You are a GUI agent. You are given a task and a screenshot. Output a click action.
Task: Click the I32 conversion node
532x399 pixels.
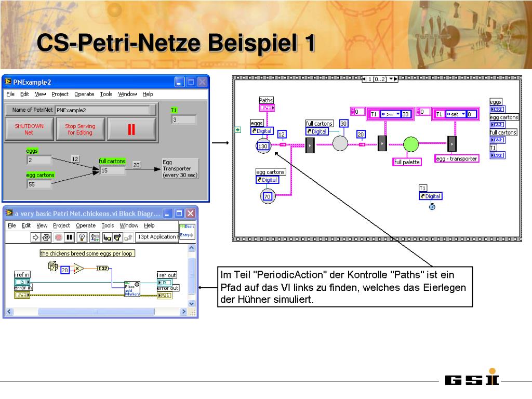[103, 269]
